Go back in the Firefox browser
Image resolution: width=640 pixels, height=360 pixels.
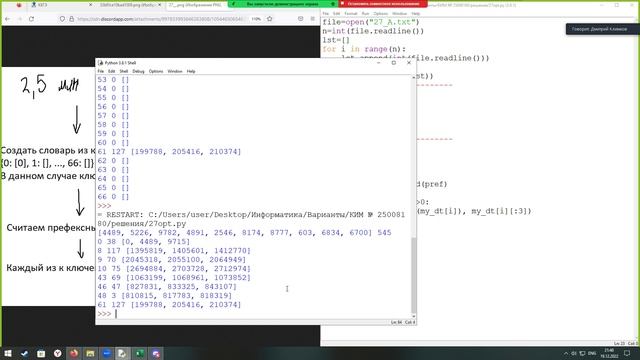pos(8,19)
